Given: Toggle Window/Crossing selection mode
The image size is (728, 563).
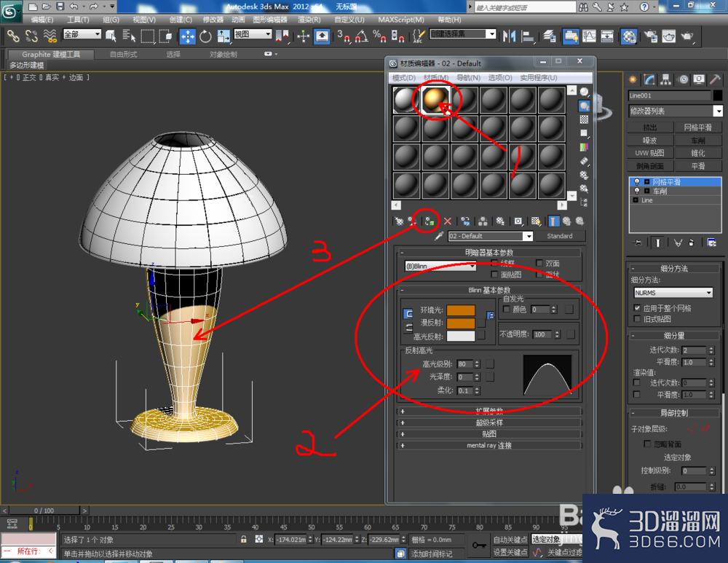Looking at the screenshot, I should (x=166, y=36).
